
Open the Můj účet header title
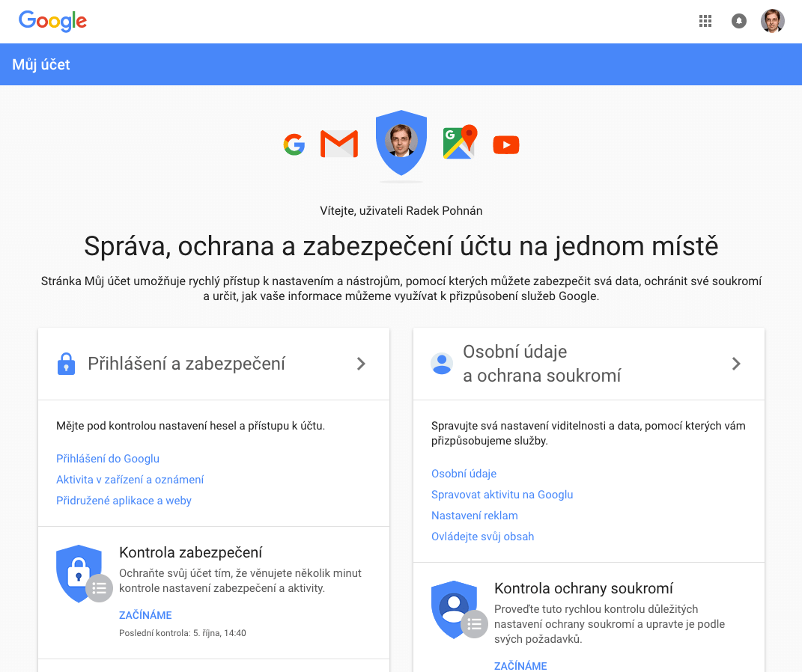click(x=41, y=64)
